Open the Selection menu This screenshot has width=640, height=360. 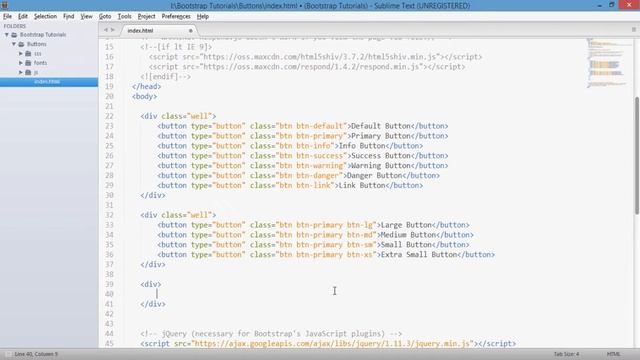(x=45, y=16)
